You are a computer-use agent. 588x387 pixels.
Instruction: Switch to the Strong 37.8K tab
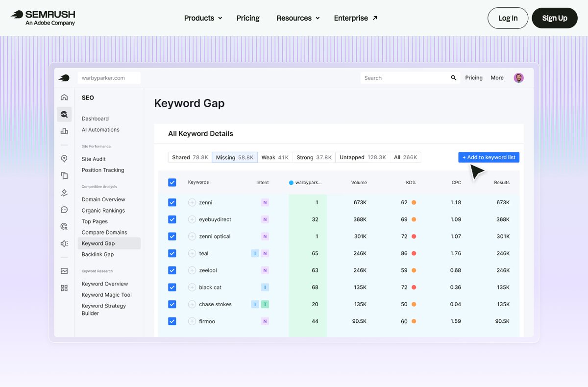click(314, 157)
